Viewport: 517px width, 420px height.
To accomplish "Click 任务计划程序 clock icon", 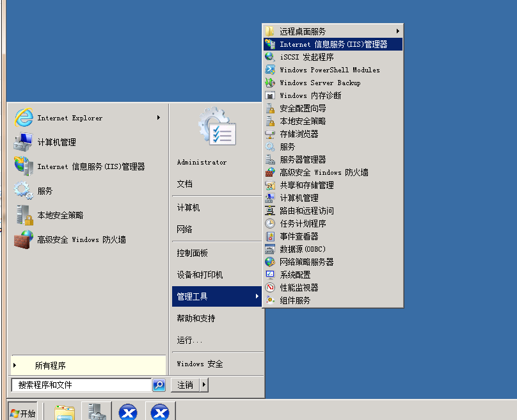I will [x=270, y=223].
